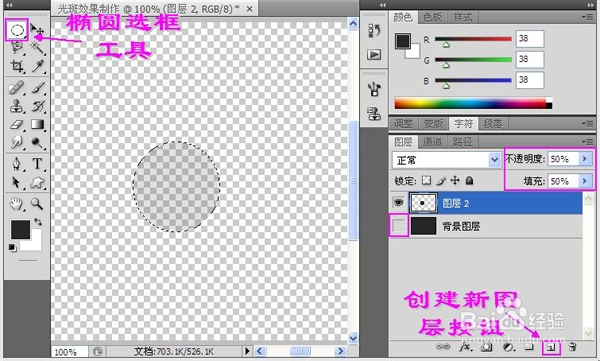Select the Type tool
This screenshot has width=600, height=361.
pyautogui.click(x=37, y=164)
